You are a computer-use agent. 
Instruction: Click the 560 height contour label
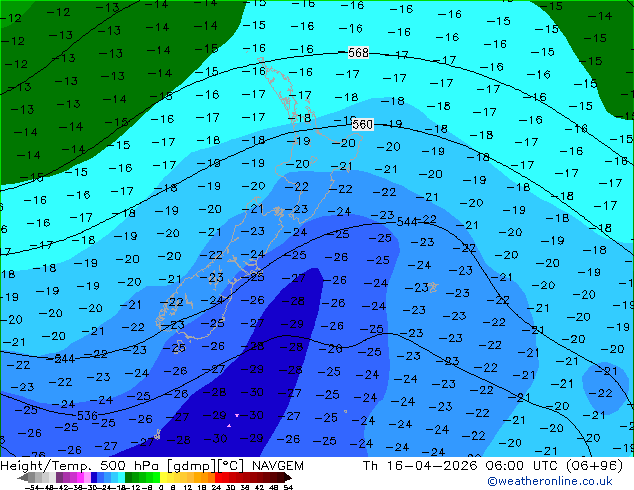click(x=362, y=125)
